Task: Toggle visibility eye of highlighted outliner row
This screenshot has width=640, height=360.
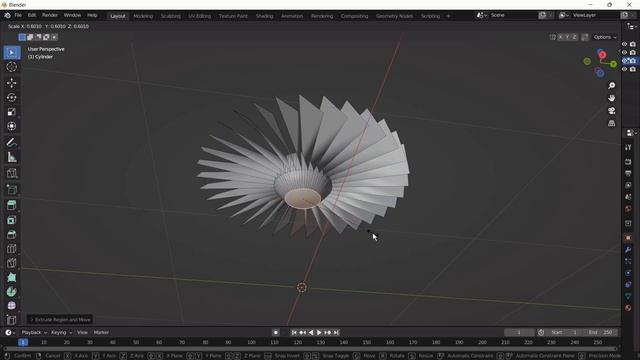Action: tap(624, 61)
